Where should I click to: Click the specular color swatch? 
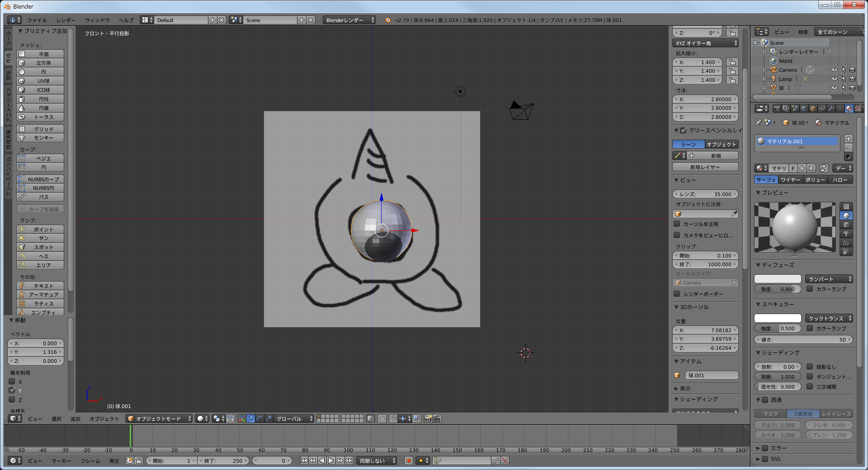pyautogui.click(x=778, y=318)
